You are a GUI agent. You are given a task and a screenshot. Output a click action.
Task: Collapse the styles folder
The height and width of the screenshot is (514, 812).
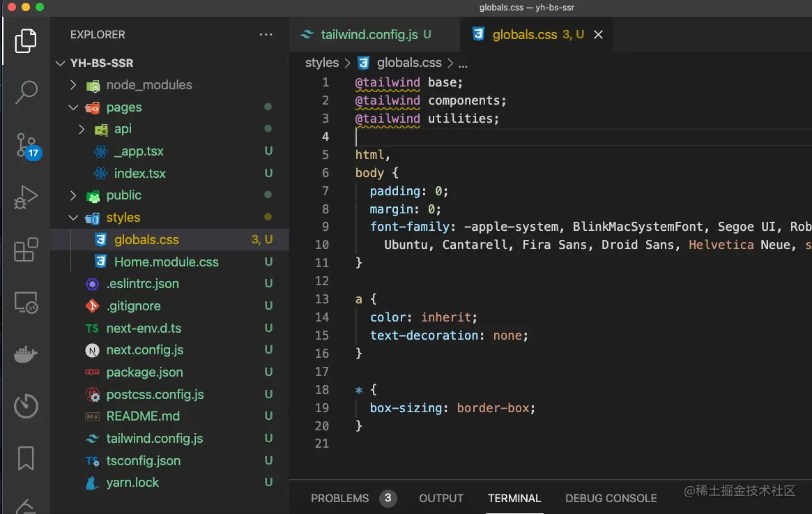(x=74, y=217)
